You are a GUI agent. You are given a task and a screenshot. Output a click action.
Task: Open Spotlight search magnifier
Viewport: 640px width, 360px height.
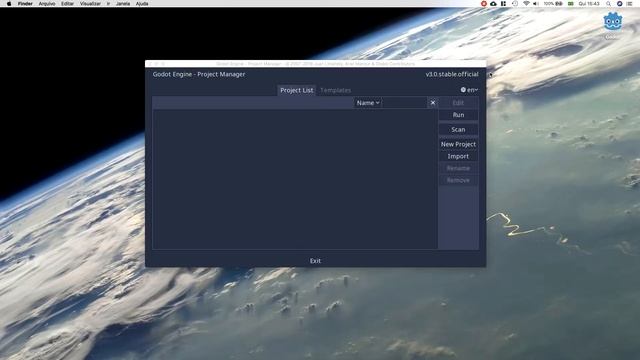[609, 4]
